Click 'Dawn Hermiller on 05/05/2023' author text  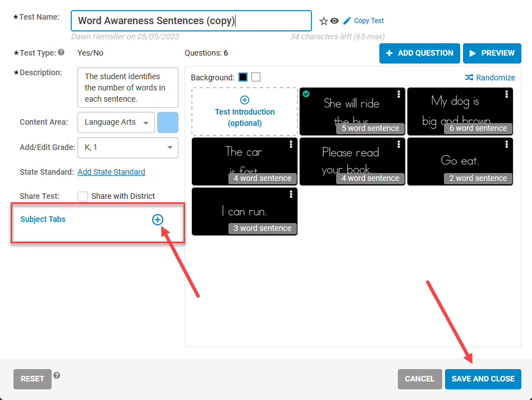[x=125, y=37]
